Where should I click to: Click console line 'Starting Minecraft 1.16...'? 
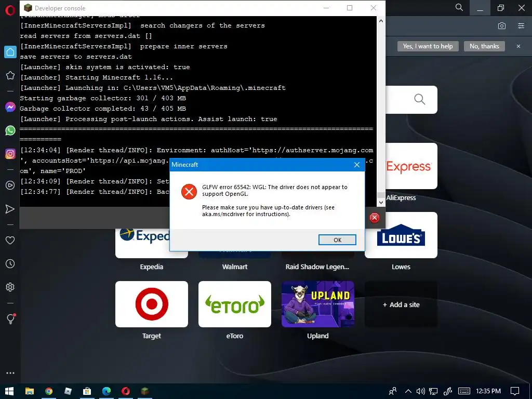[119, 77]
